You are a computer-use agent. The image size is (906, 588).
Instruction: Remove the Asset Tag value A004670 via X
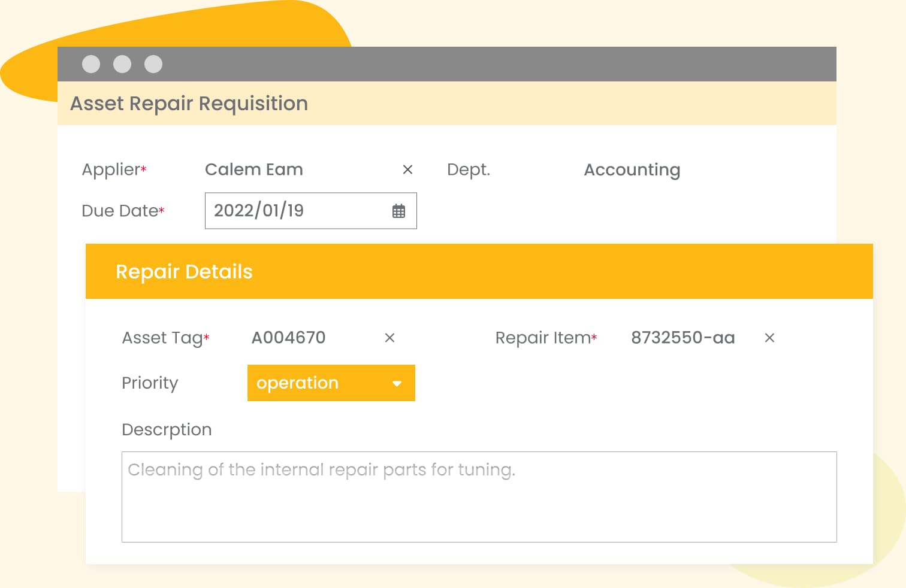(x=389, y=338)
